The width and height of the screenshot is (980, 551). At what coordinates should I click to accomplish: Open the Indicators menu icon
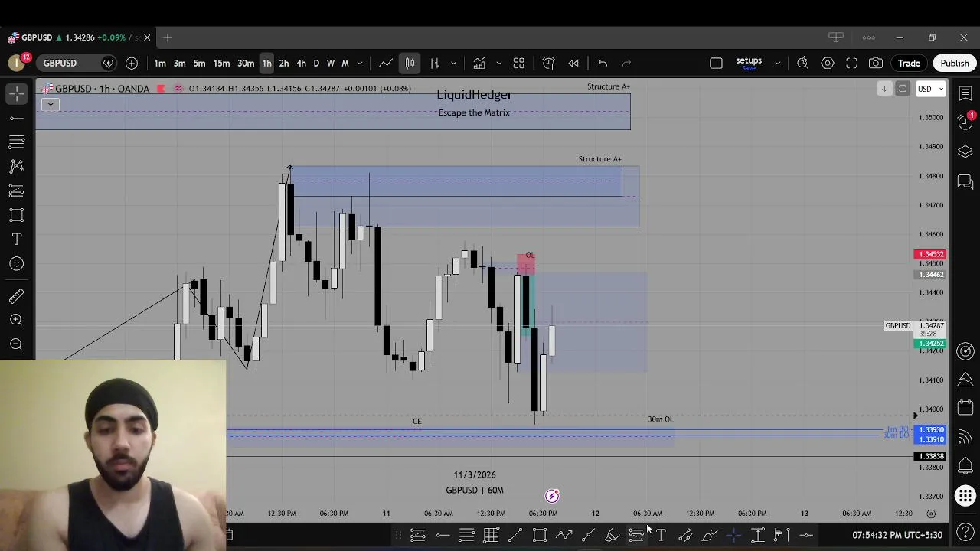coord(479,63)
